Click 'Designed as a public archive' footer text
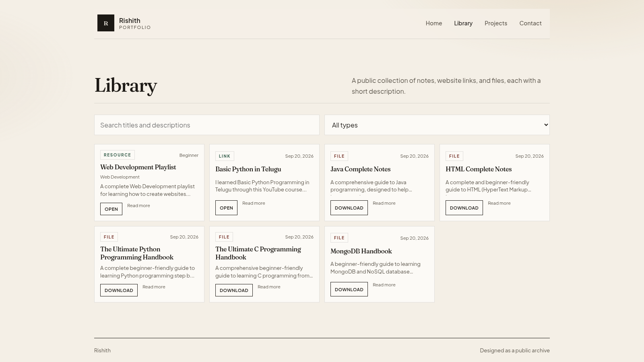 [x=515, y=350]
